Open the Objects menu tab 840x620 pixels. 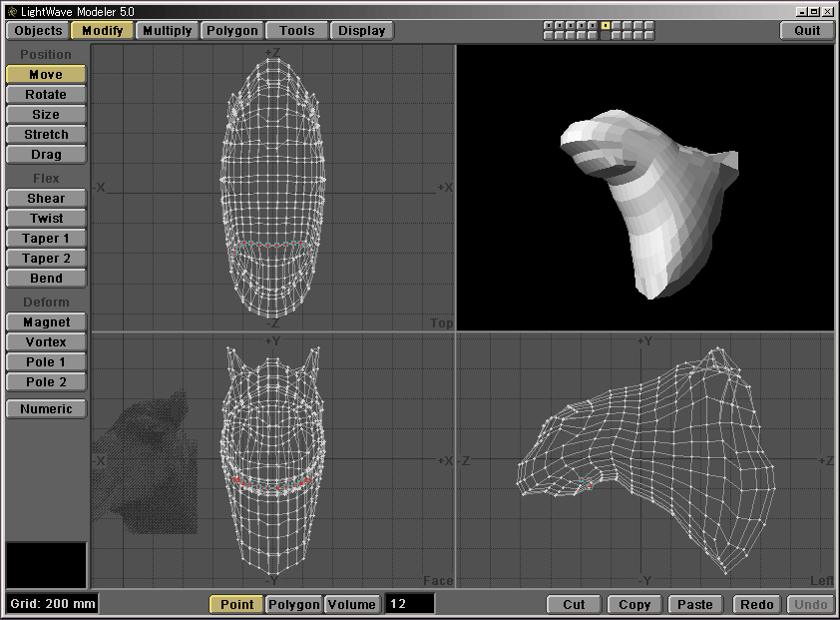point(38,30)
